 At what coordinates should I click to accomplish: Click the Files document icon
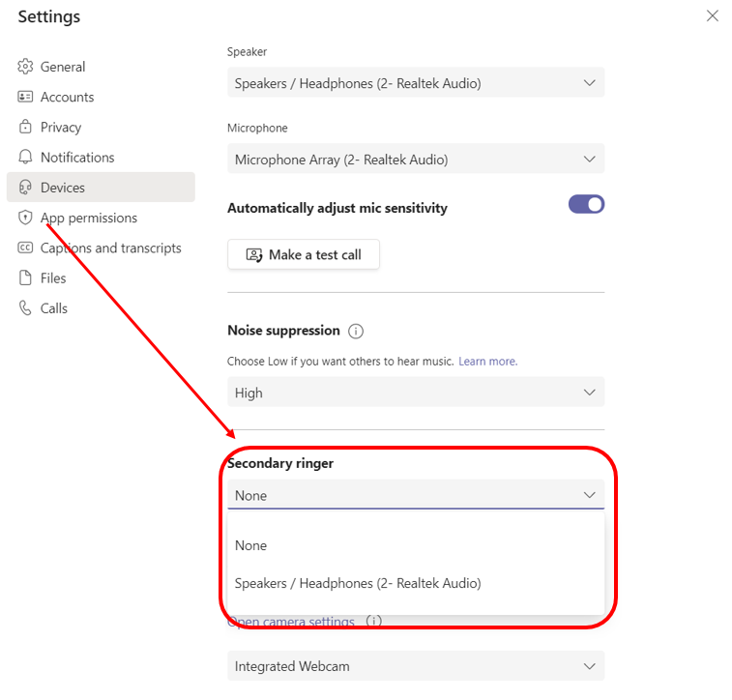tap(25, 277)
